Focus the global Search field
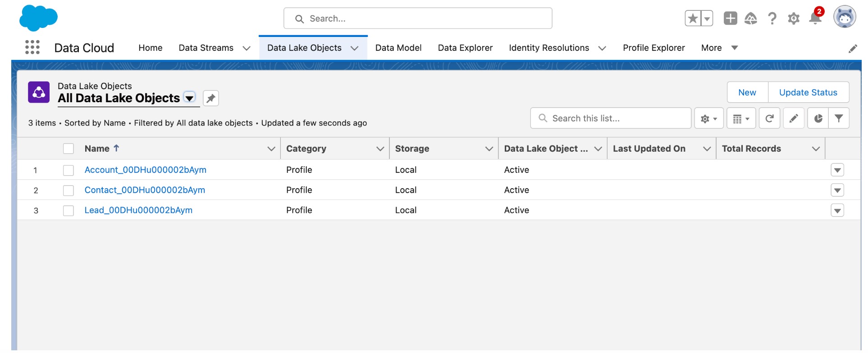 coord(418,18)
